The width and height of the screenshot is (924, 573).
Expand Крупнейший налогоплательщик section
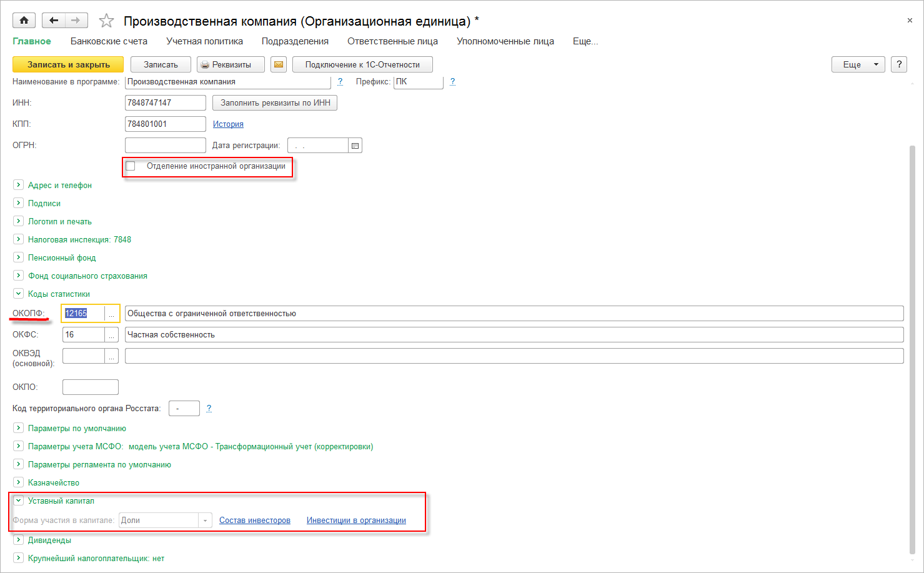pos(19,558)
